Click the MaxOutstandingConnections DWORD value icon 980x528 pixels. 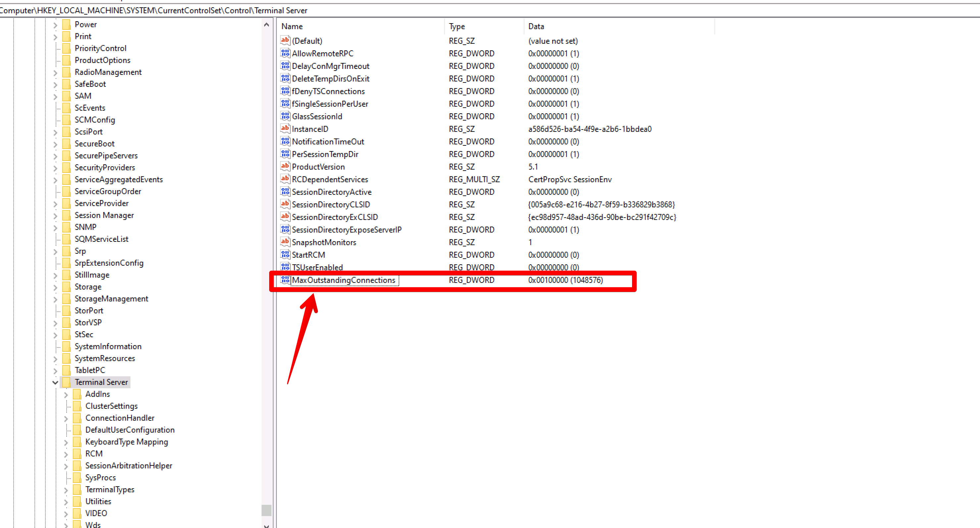[285, 280]
